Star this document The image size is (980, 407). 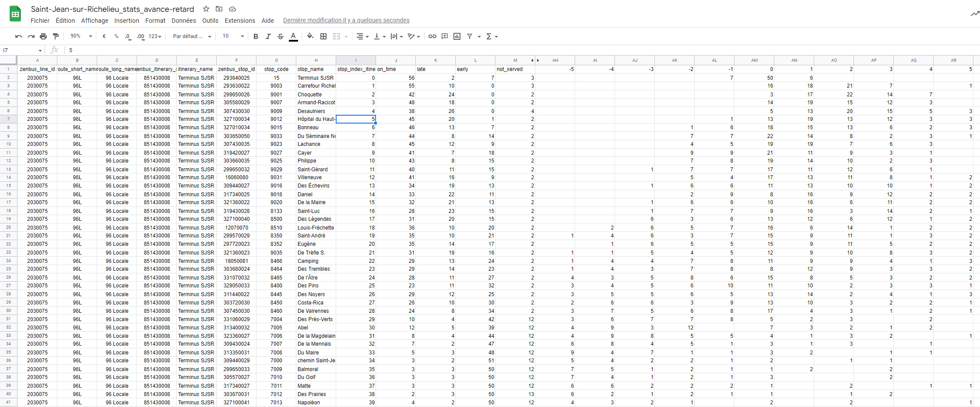point(206,9)
